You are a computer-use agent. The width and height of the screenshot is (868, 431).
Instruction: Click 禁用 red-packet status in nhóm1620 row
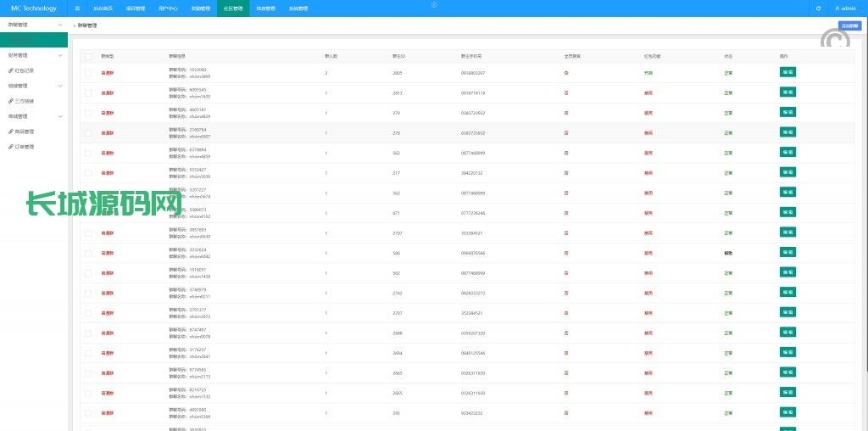click(x=648, y=93)
